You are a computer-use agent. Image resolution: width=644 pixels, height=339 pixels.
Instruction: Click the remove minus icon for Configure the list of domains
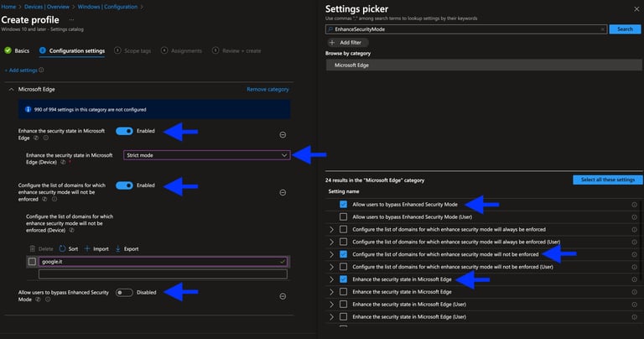283,192
